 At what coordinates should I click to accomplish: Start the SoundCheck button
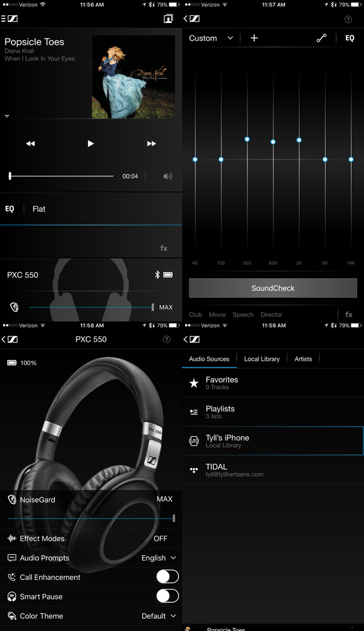pyautogui.click(x=273, y=288)
